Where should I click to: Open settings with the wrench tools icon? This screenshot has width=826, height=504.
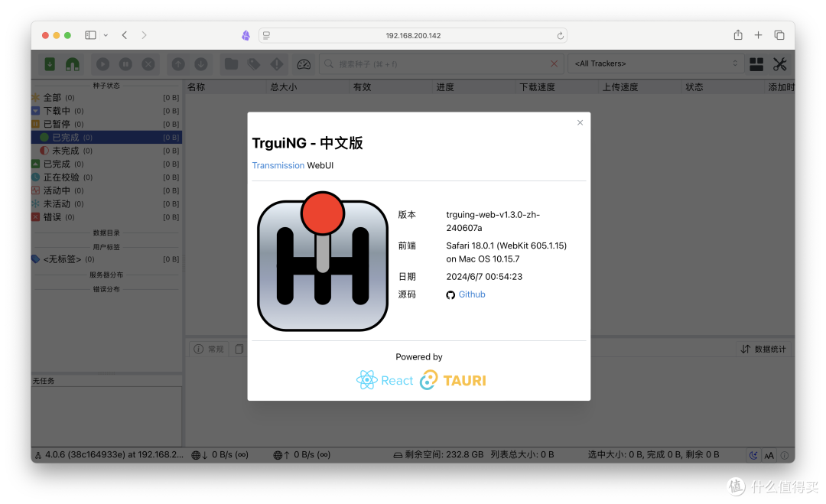779,64
